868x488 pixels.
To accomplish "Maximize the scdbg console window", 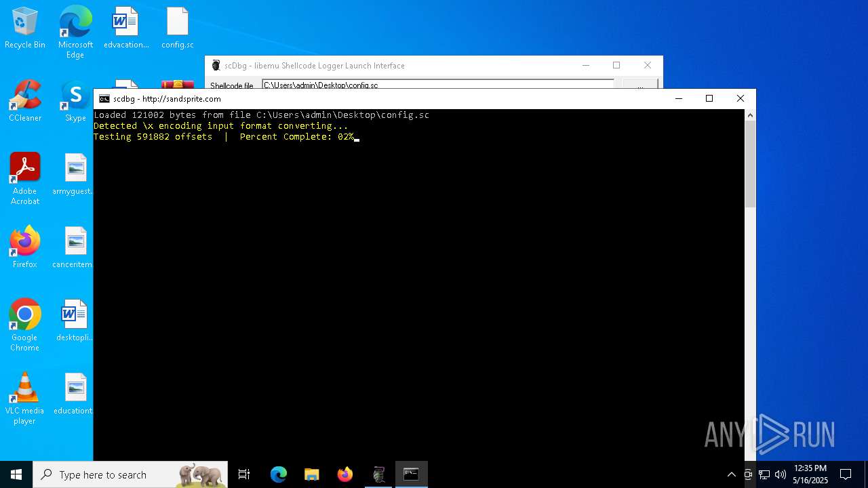I will [x=709, y=99].
